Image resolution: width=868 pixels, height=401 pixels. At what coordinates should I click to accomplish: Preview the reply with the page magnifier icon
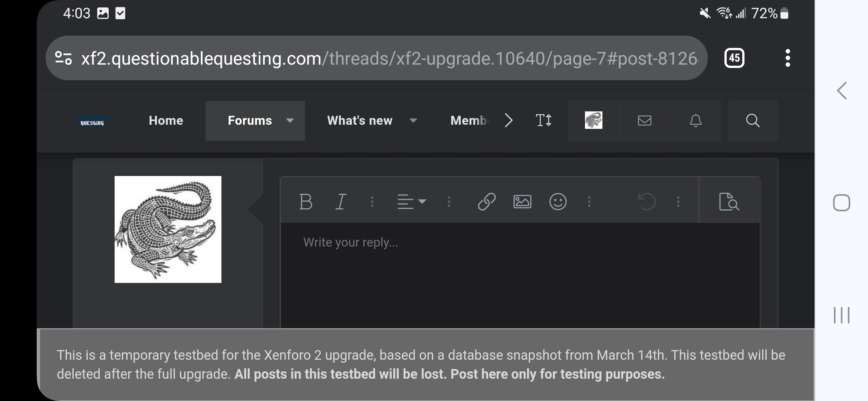(x=729, y=202)
